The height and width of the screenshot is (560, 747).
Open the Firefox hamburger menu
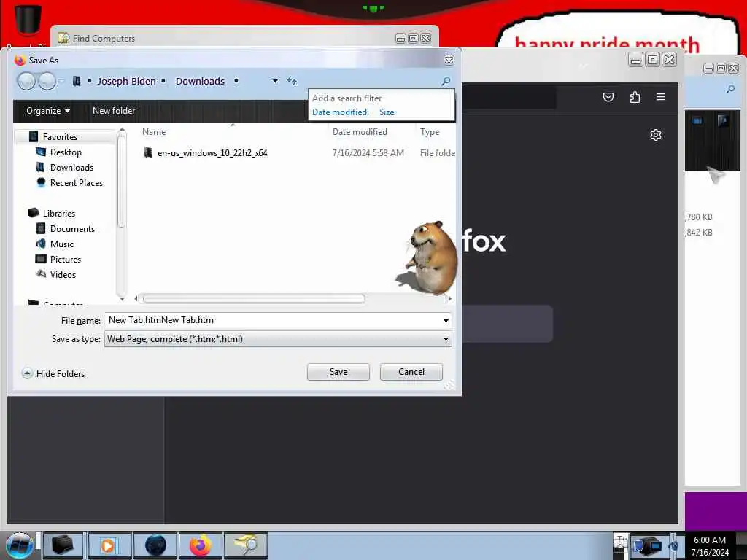pos(661,97)
